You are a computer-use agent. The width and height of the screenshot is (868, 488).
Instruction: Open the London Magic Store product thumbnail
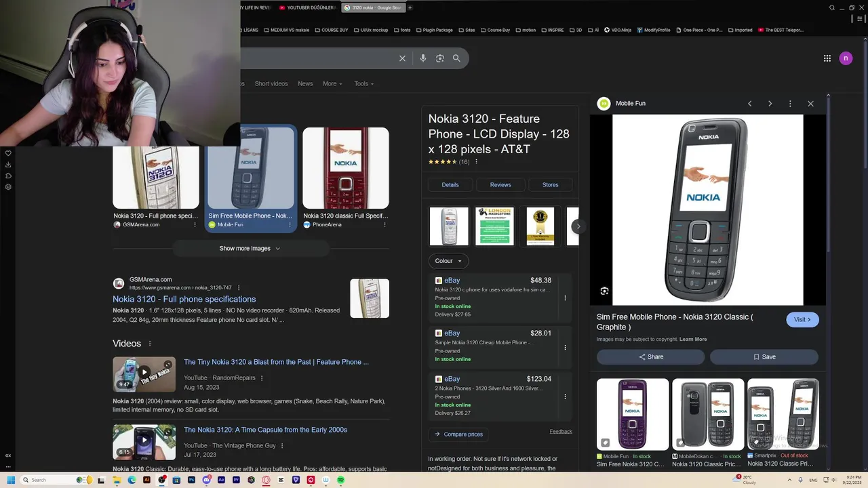tap(494, 226)
